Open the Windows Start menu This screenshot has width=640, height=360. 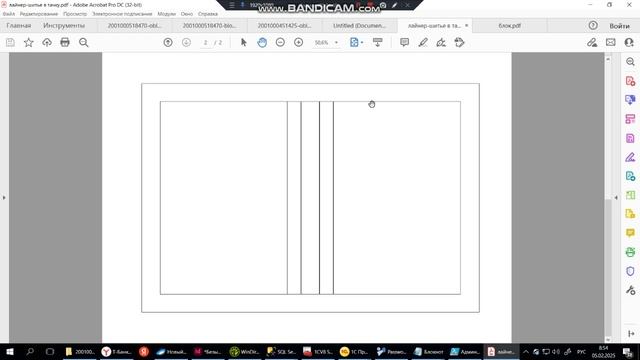(x=10, y=351)
